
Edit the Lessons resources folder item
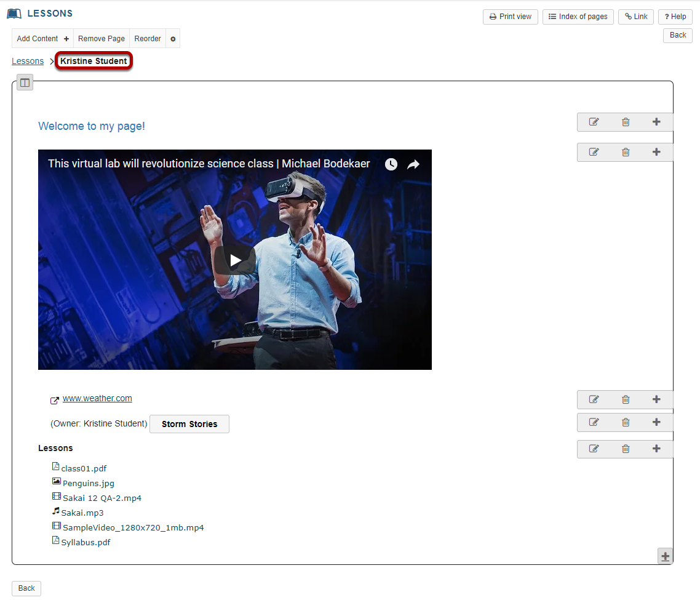click(x=594, y=449)
